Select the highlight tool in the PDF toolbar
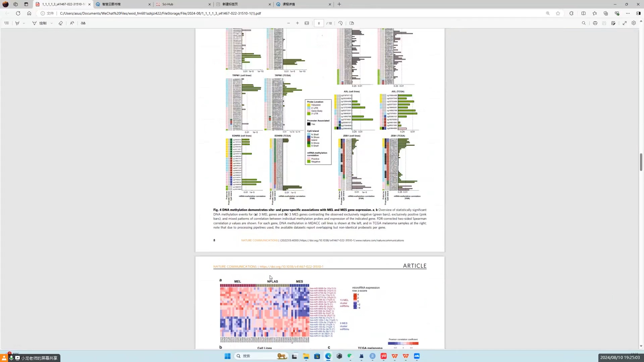The image size is (644, 362). (17, 23)
